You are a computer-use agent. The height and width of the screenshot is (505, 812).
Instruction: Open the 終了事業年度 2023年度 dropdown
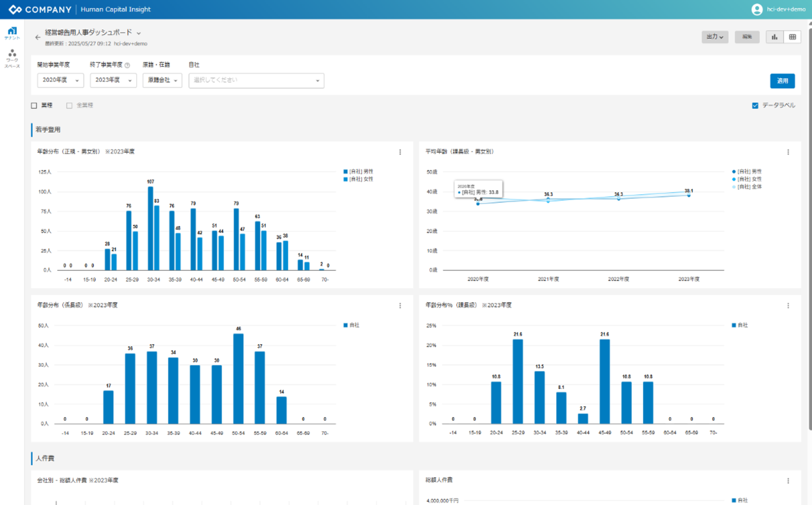[113, 80]
